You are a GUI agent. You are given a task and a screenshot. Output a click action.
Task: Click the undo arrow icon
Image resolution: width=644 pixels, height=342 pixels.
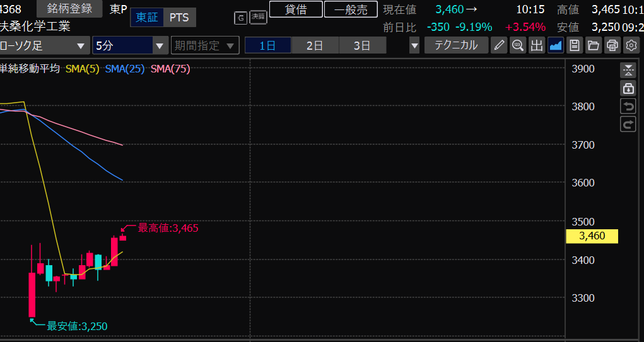tap(628, 106)
